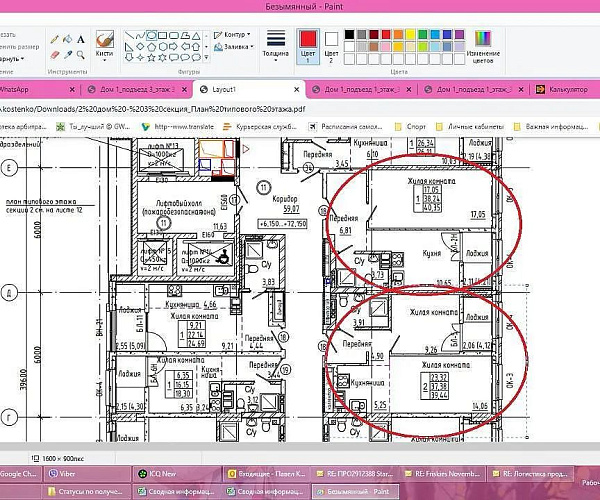The height and width of the screenshot is (500, 600).
Task: Select the Color picker eyedropper tool
Action: point(66,52)
